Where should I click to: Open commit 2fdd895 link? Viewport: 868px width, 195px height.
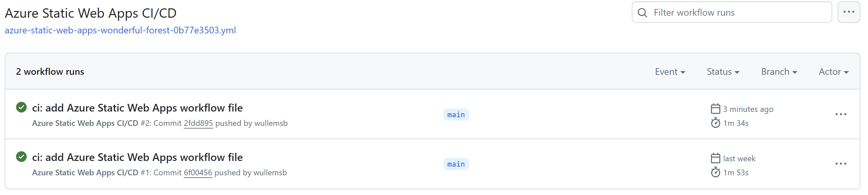[198, 123]
